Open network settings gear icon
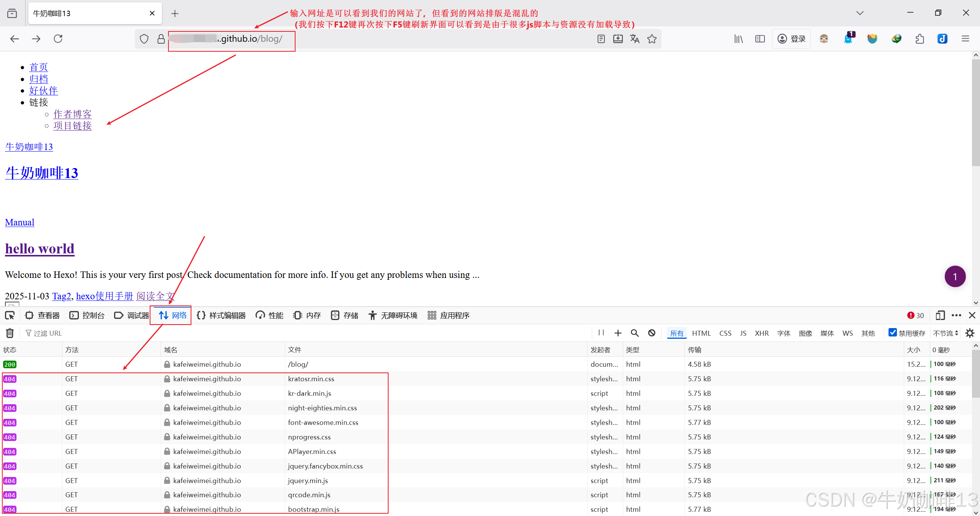The image size is (980, 516). (970, 333)
